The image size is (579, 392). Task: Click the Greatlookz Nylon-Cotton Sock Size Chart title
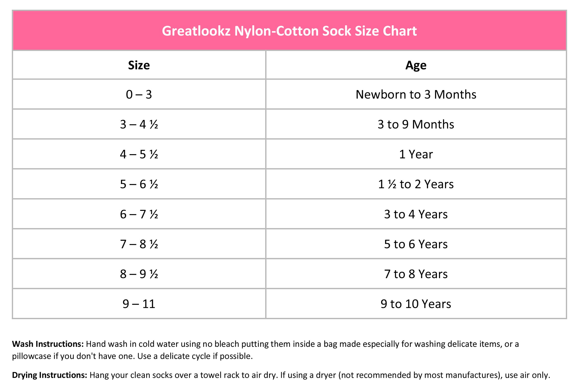click(x=289, y=31)
